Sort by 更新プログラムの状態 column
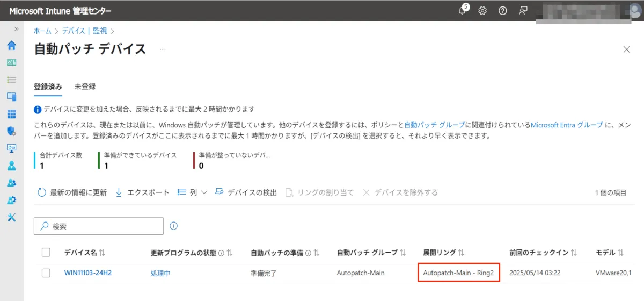644x301 pixels. [x=192, y=252]
